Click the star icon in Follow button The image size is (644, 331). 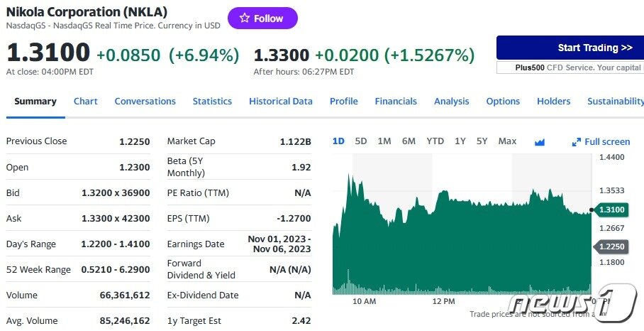(x=245, y=18)
